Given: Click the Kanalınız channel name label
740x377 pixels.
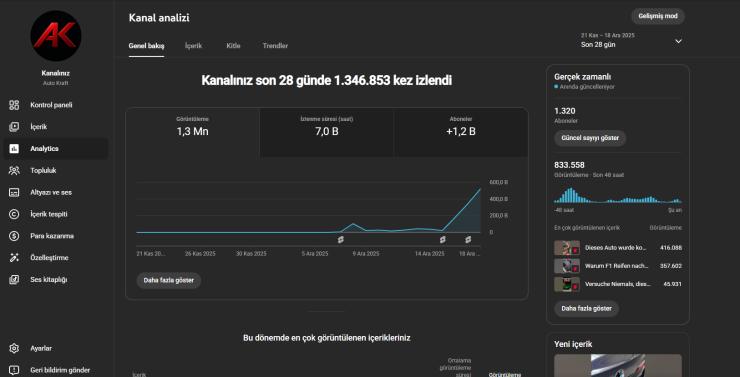Looking at the screenshot, I should coord(56,73).
